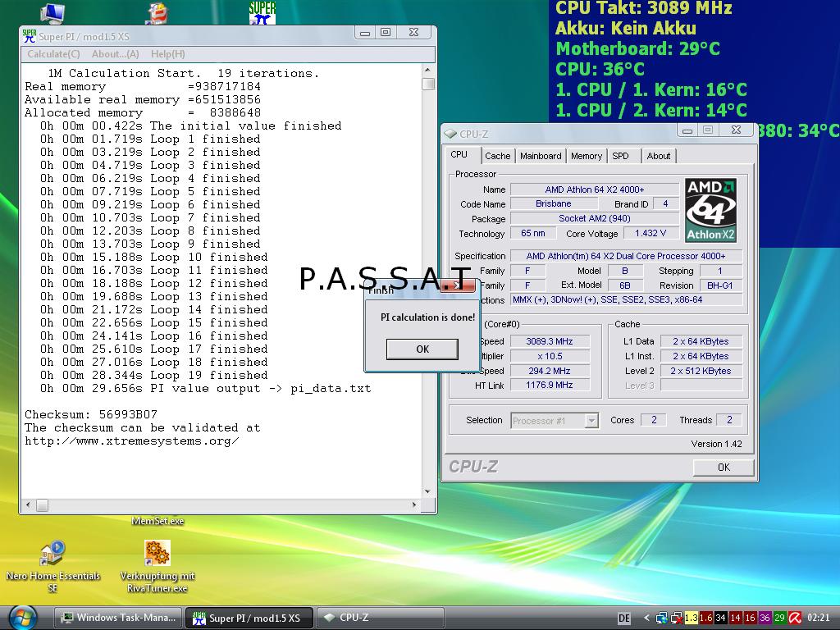Click the dark red 1.6 tray indicator
This screenshot has width=840, height=630.
pyautogui.click(x=706, y=618)
